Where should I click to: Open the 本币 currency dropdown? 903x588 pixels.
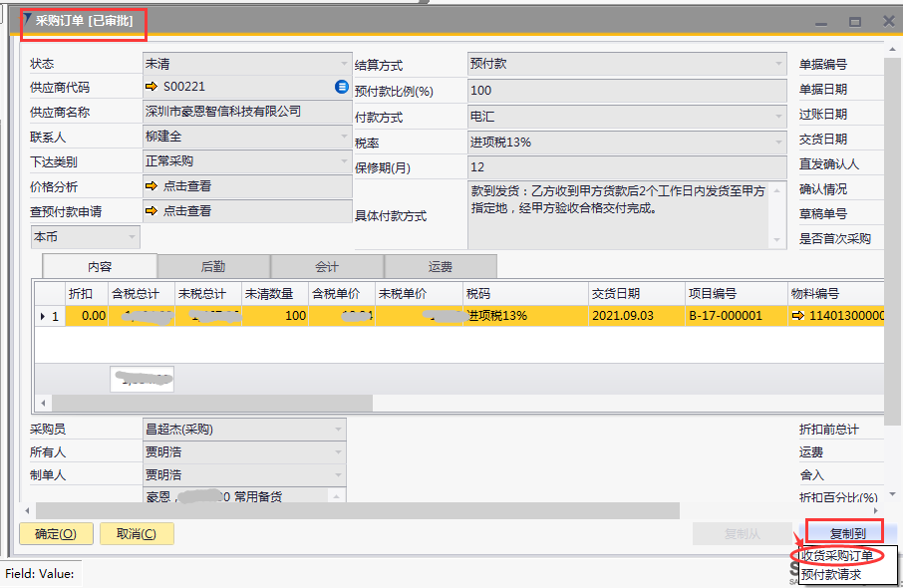(x=131, y=237)
